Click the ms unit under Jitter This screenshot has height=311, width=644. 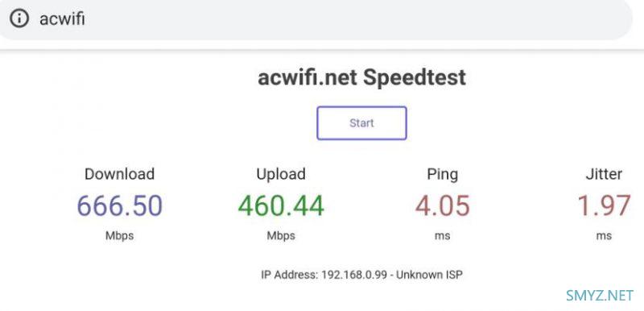(605, 236)
